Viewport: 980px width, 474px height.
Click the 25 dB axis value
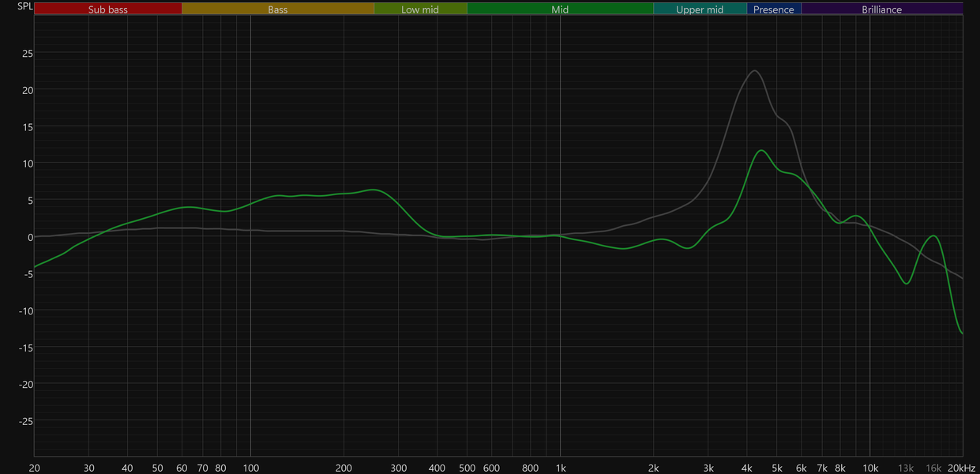coord(27,53)
